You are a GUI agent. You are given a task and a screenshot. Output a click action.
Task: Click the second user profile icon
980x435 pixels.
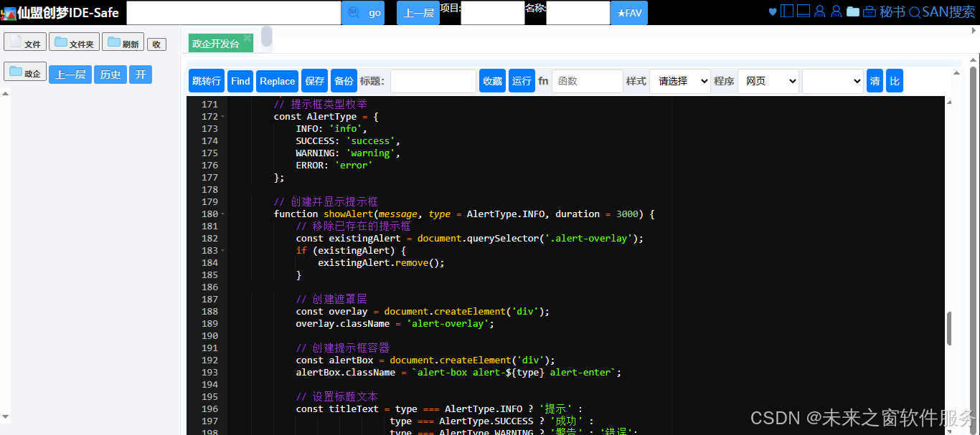click(836, 11)
